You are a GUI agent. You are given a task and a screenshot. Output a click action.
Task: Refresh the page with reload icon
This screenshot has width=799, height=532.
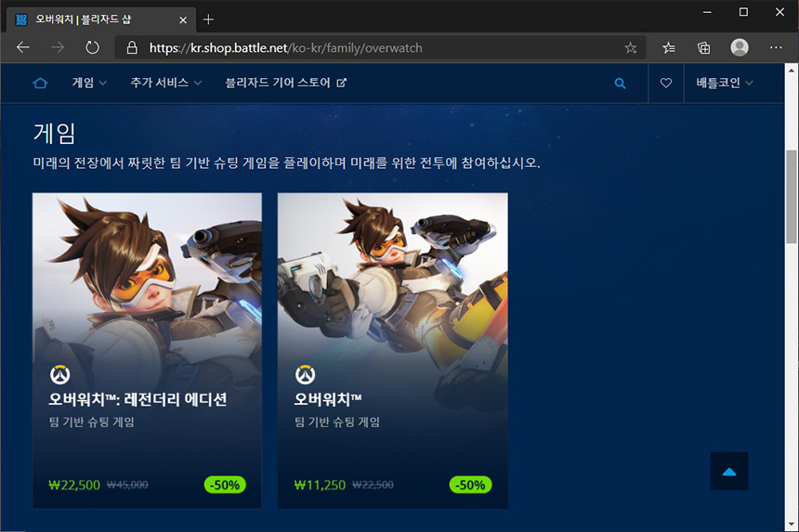tap(92, 48)
